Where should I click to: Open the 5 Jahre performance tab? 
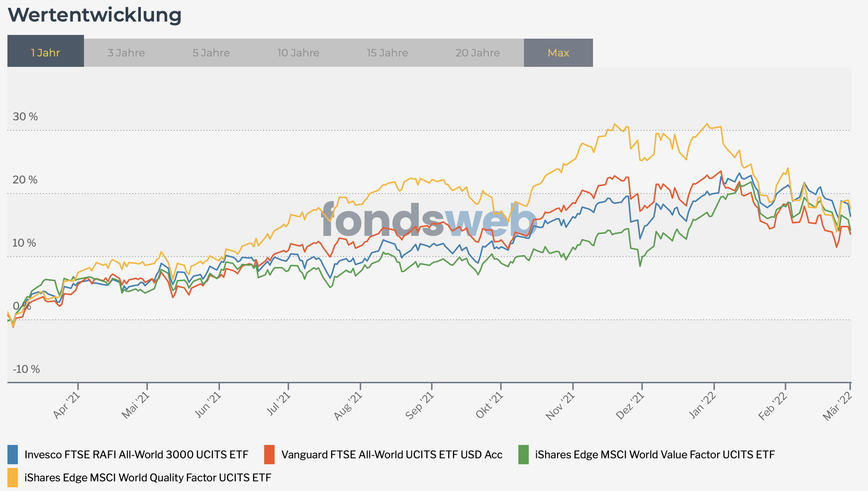211,53
